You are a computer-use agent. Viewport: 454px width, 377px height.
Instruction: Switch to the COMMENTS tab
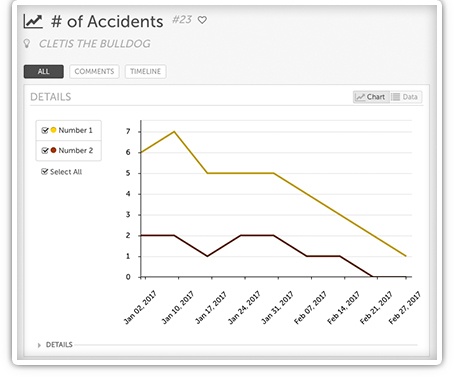tap(94, 71)
